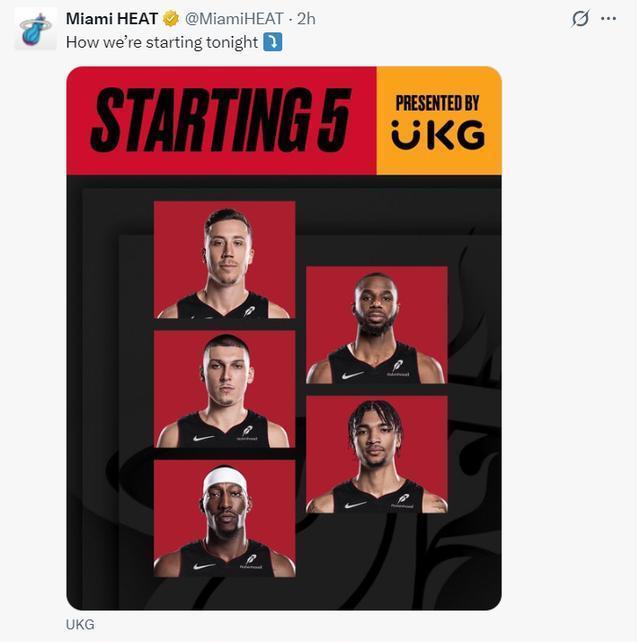Click the Grok explain post icon
This screenshot has height=642, width=640.
[x=580, y=18]
